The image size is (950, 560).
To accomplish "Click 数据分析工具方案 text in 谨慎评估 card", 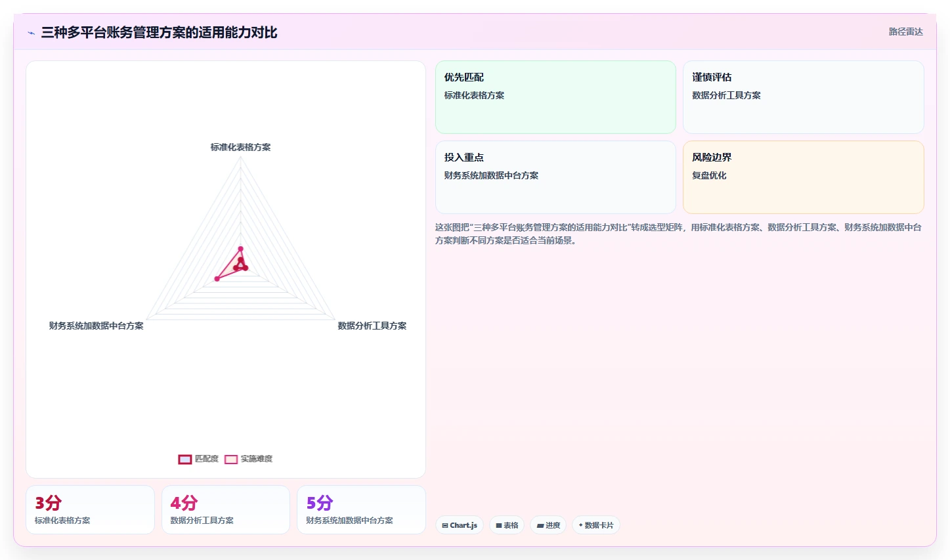I will 726,95.
